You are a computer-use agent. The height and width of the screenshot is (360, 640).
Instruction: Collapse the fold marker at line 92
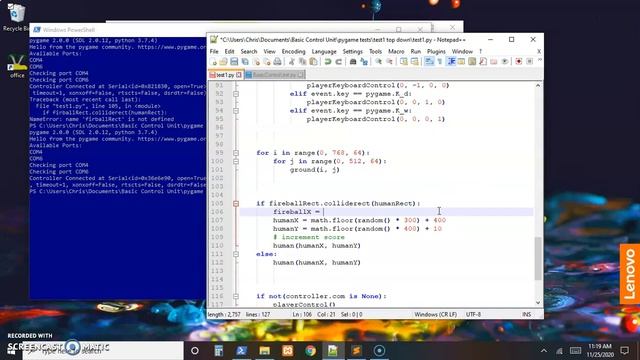[236, 94]
